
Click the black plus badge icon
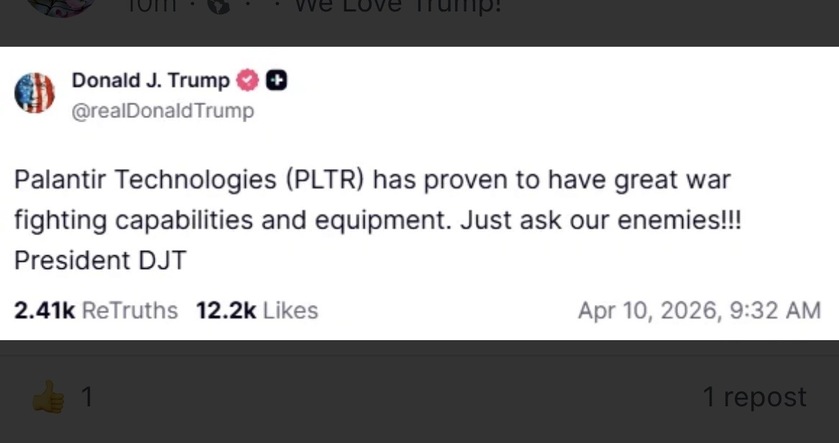(276, 81)
